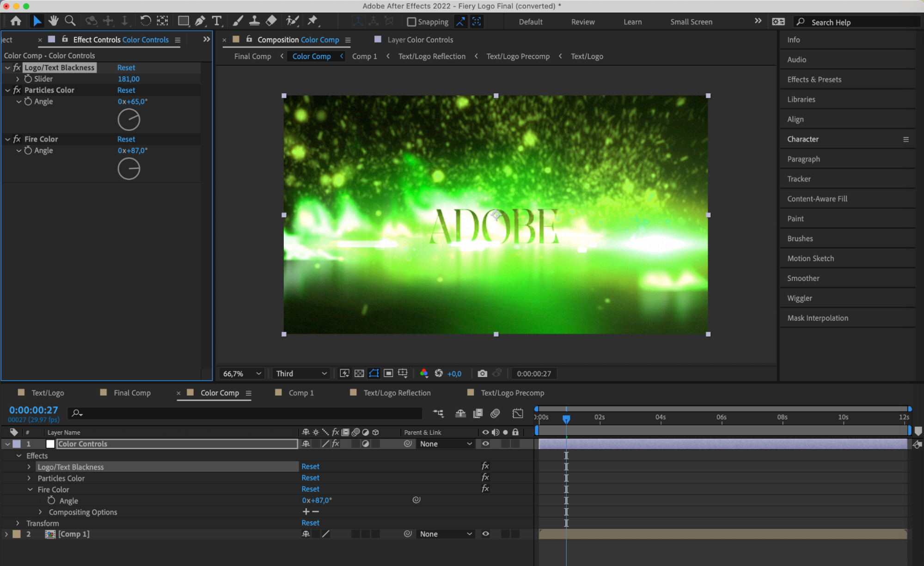
Task: Click the Search Help field
Action: 857,22
